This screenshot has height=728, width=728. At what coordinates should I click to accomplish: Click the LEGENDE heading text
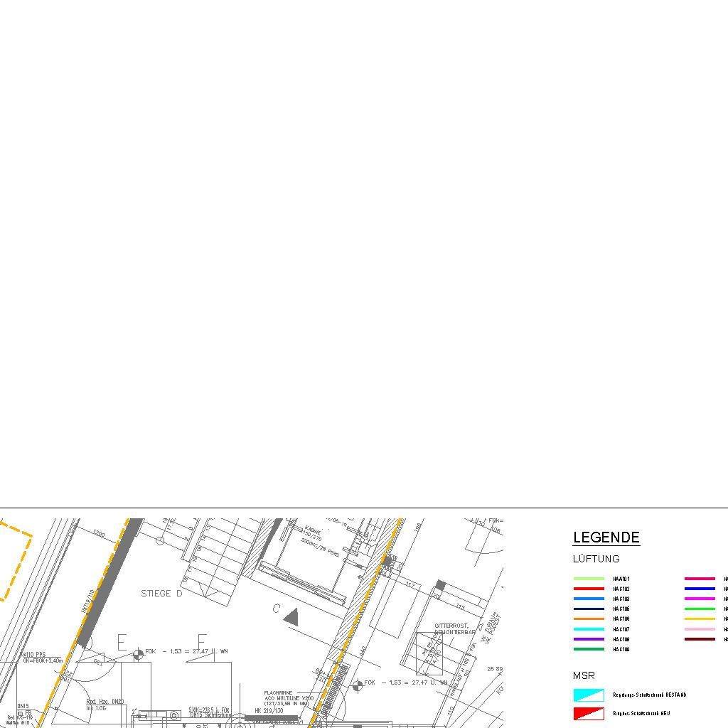click(606, 538)
